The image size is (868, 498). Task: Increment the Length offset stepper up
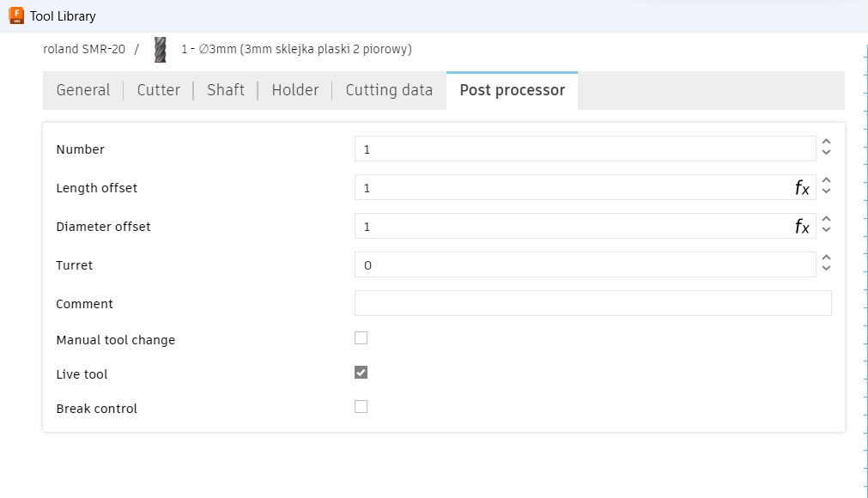coord(827,181)
